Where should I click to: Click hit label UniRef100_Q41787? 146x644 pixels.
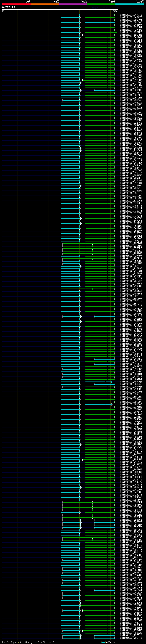131,565
